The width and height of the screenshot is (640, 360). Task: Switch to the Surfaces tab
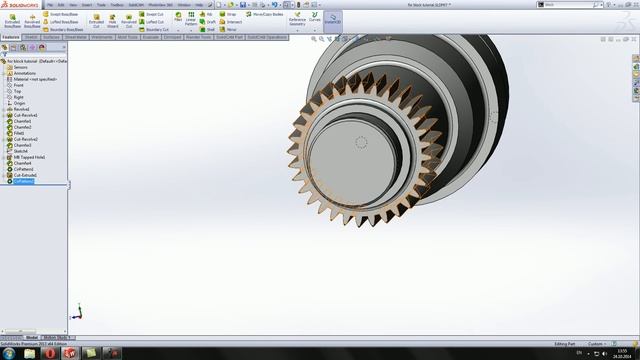(51, 37)
